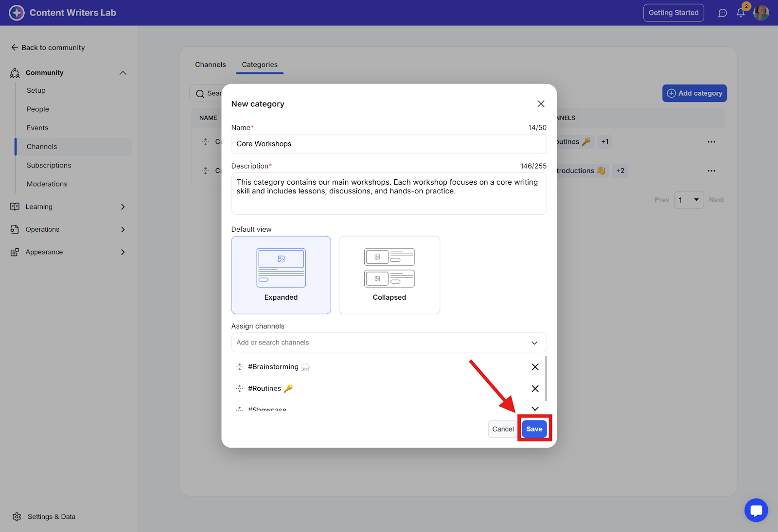Open People in the sidebar
This screenshot has height=532, width=778.
pos(38,109)
